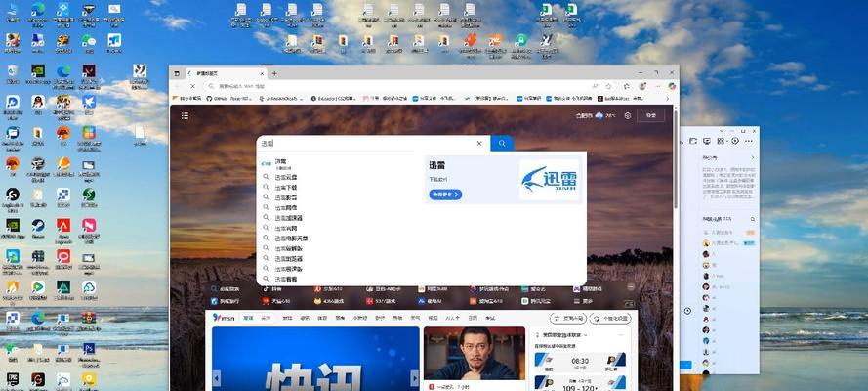The height and width of the screenshot is (391, 868).
Task: Click into the search box containing 迅雷
Action: (x=365, y=143)
